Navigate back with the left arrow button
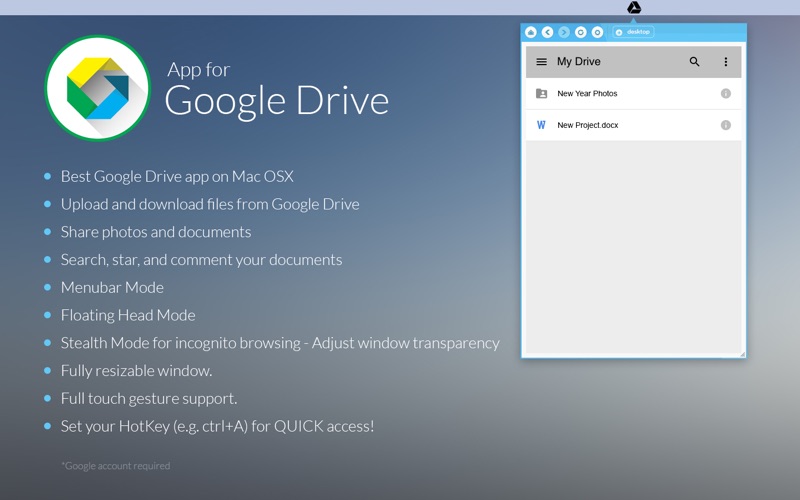Screen dimensions: 800x500 point(547,32)
